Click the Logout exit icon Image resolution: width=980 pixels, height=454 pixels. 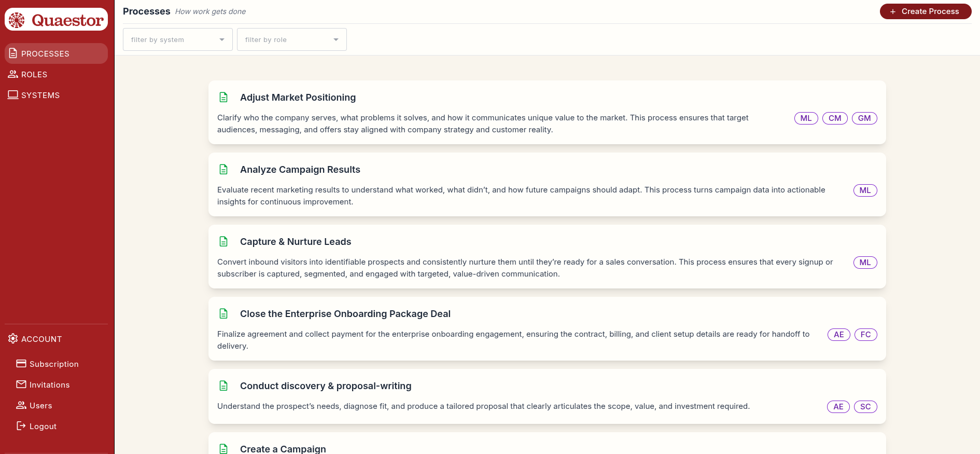click(x=21, y=425)
